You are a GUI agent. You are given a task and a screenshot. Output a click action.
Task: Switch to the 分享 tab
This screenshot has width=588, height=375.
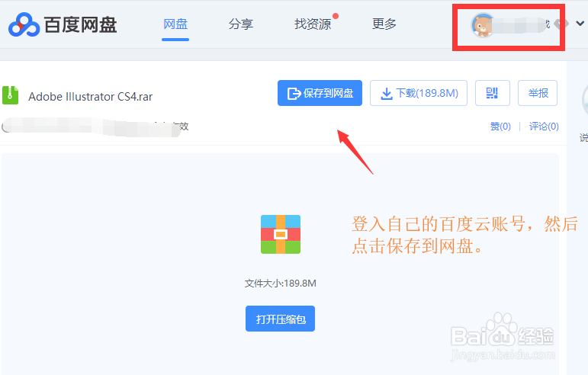pos(241,24)
